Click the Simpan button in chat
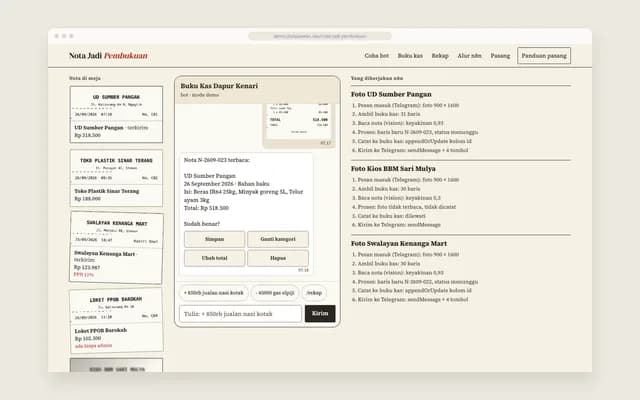Viewport: 640px width, 400px height. pyautogui.click(x=214, y=239)
